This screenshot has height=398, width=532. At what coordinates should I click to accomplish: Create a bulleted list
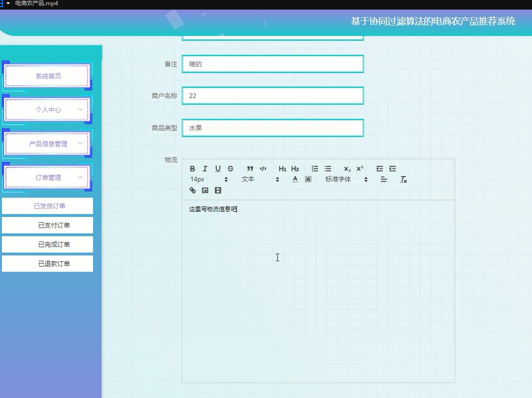(x=328, y=169)
